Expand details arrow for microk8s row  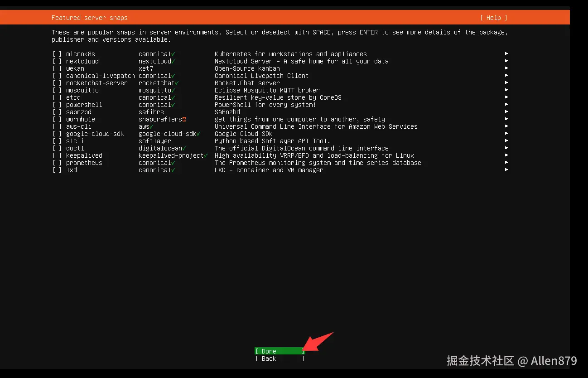pos(506,54)
